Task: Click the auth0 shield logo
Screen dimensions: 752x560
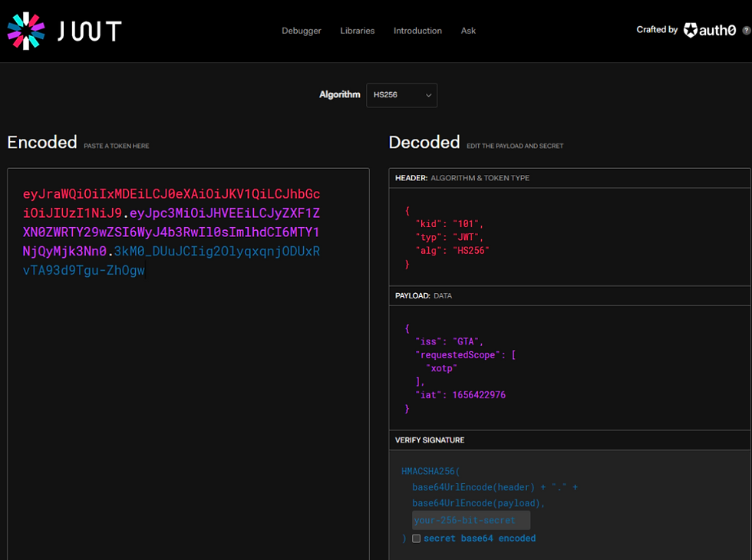Action: point(691,30)
